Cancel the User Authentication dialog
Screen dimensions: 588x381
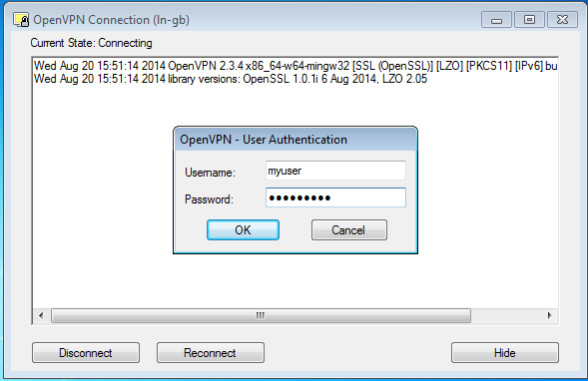[349, 229]
